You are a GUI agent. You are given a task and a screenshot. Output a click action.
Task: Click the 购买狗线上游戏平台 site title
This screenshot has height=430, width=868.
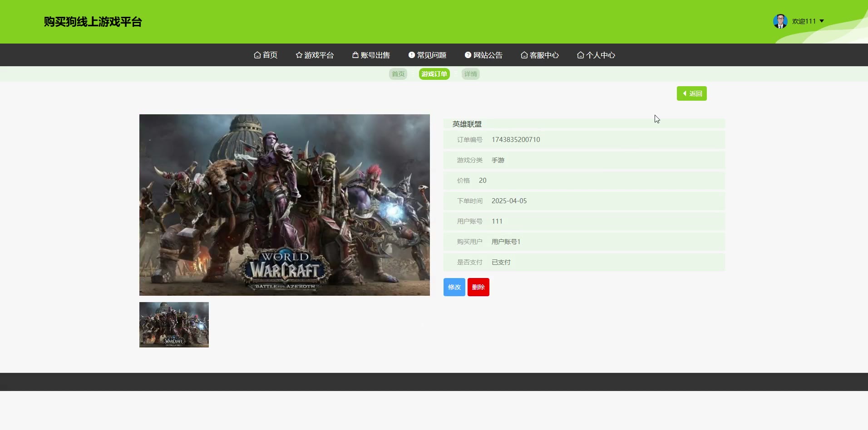(x=93, y=22)
